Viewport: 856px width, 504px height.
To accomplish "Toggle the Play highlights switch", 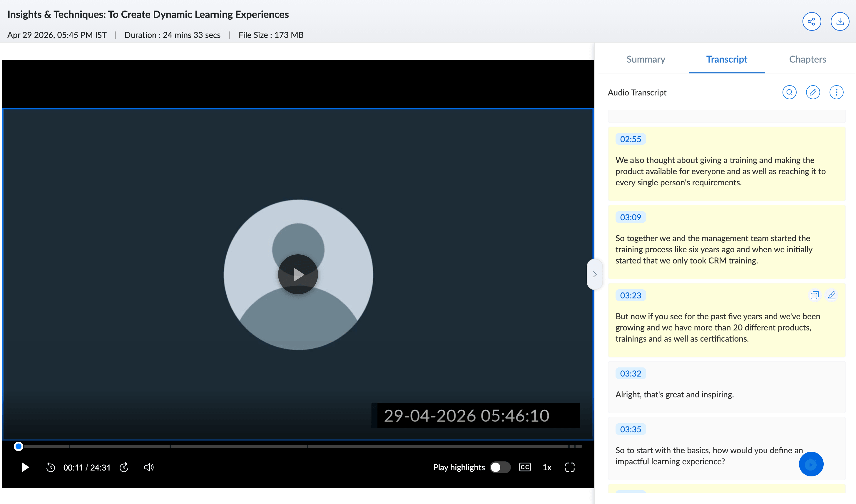I will point(500,467).
